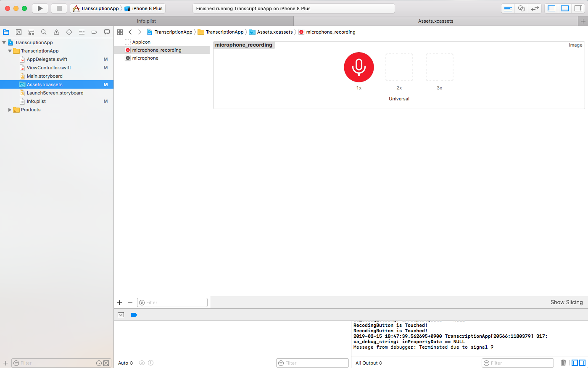Run the app with the Play button
588x368 pixels.
click(40, 8)
